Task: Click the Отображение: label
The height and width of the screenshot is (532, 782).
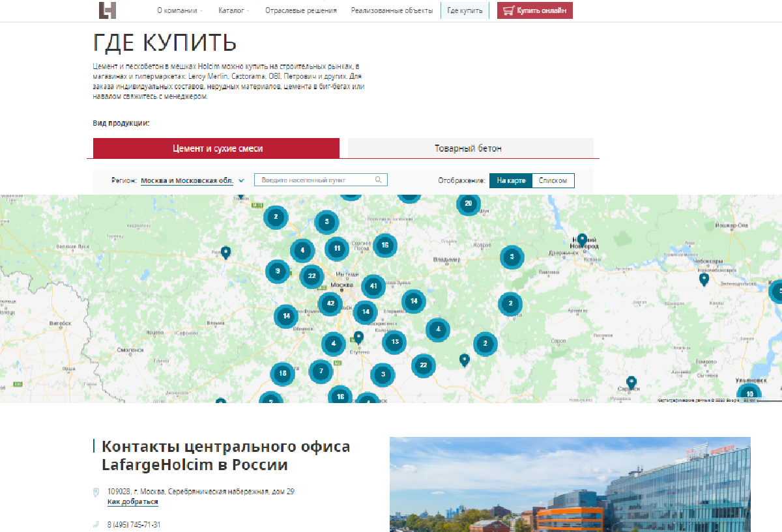Action: 461,180
